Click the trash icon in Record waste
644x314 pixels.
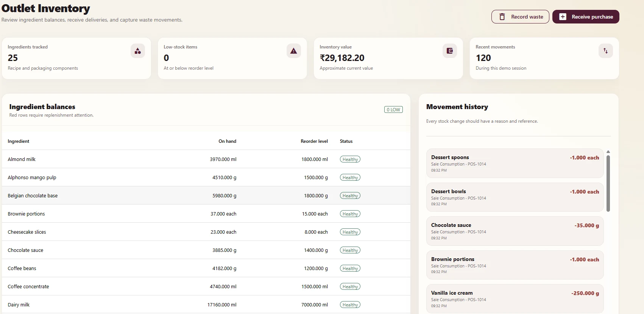[502, 17]
